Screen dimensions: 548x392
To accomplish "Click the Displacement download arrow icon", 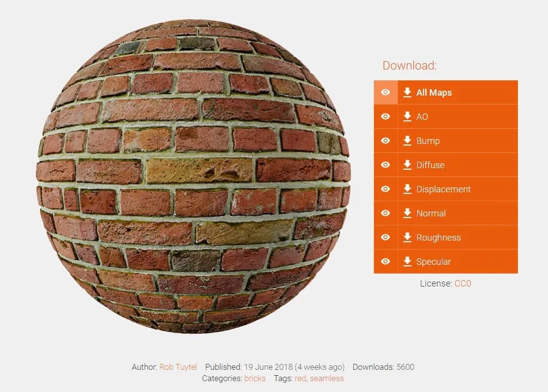I will (x=407, y=189).
